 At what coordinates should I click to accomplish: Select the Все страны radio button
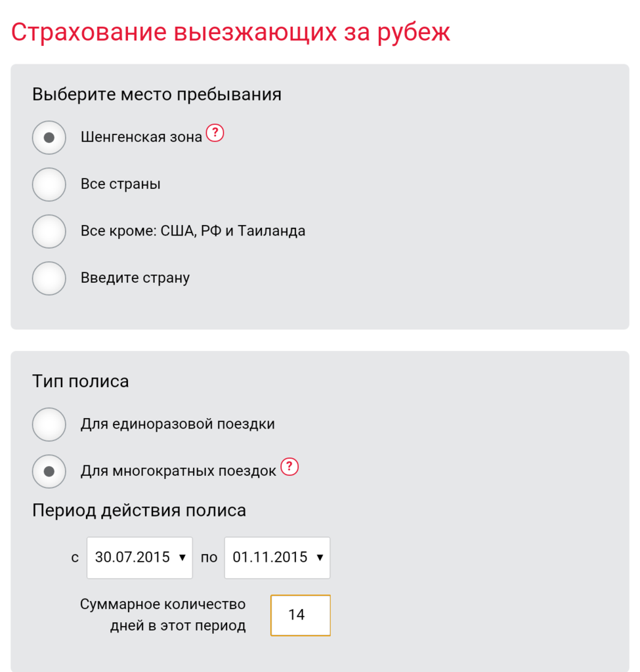coord(49,184)
